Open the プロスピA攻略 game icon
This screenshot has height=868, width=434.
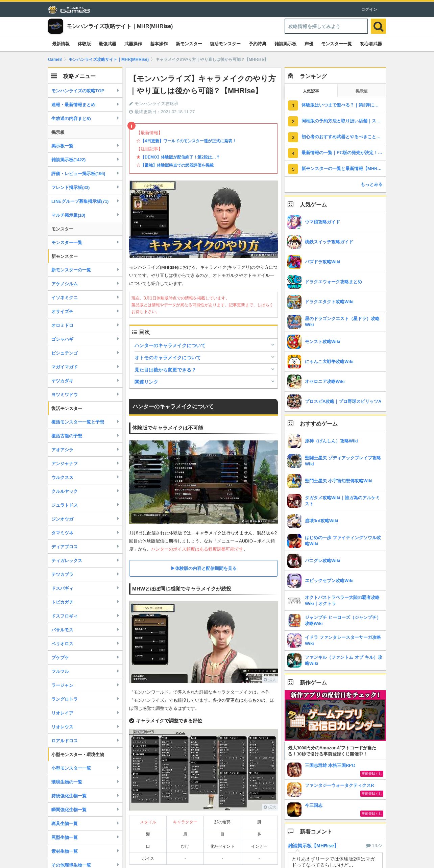pos(294,402)
